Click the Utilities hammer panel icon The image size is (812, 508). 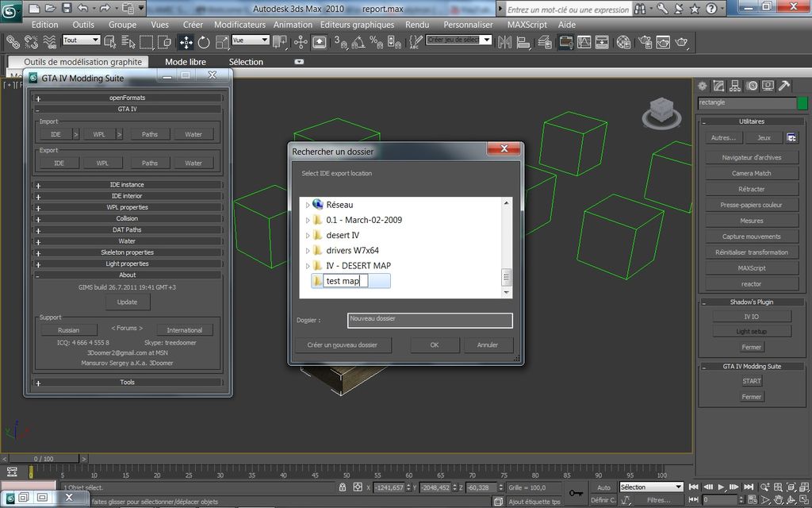pyautogui.click(x=784, y=86)
